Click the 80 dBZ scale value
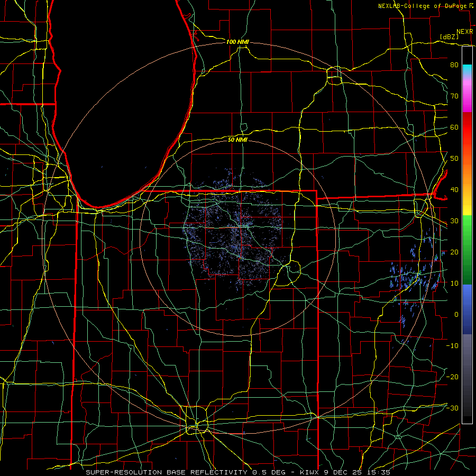The width and height of the screenshot is (476, 476). [454, 65]
